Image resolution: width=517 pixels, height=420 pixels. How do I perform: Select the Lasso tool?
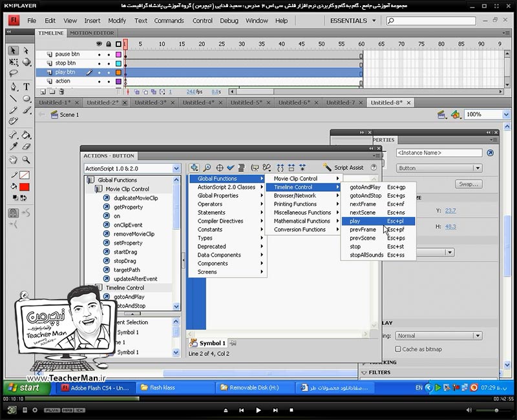(x=13, y=73)
